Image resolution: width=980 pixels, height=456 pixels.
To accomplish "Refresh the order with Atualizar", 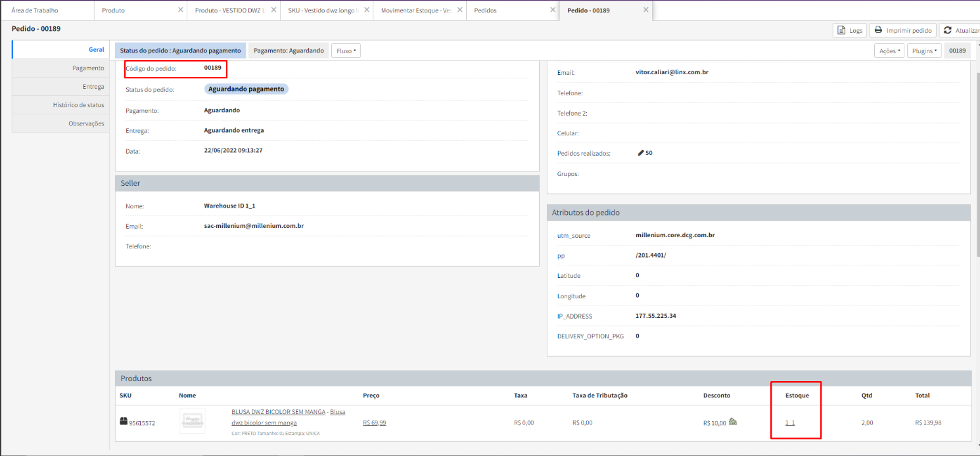I will 961,30.
